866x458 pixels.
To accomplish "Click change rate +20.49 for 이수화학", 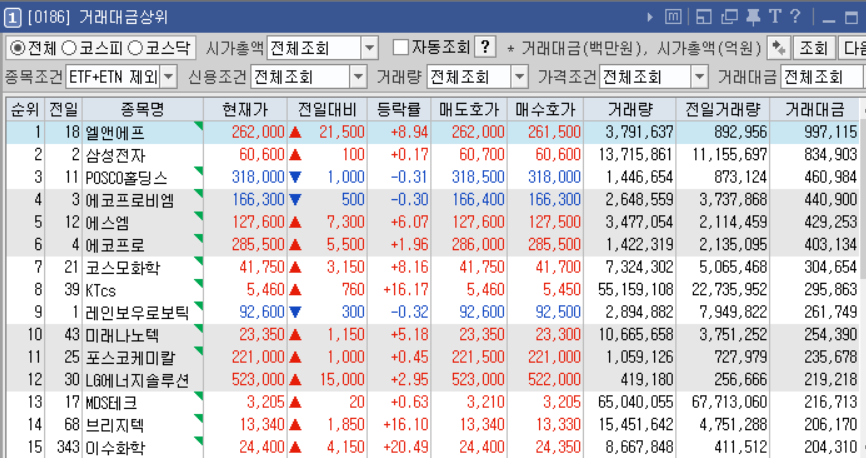I will pos(406,447).
